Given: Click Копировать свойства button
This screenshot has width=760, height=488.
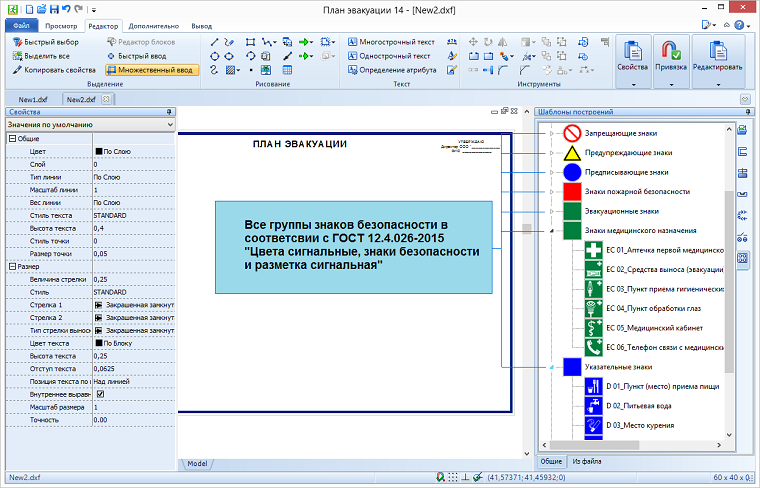Looking at the screenshot, I should click(53, 70).
